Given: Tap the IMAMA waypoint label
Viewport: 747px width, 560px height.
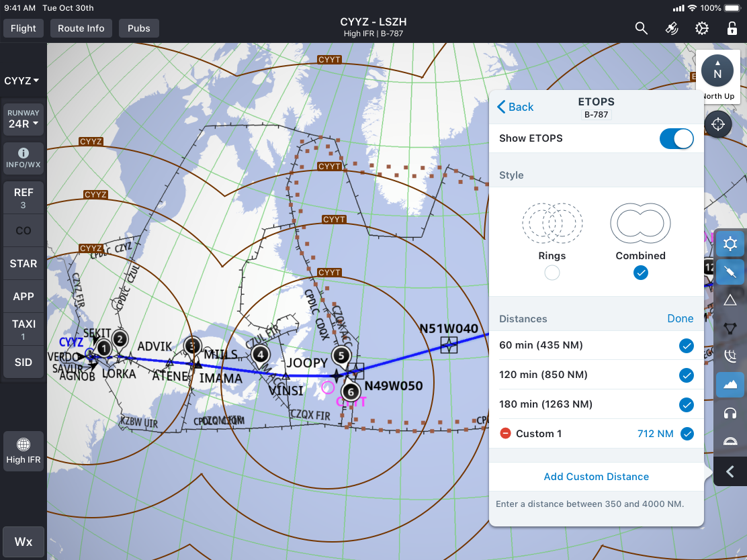Looking at the screenshot, I should (220, 379).
